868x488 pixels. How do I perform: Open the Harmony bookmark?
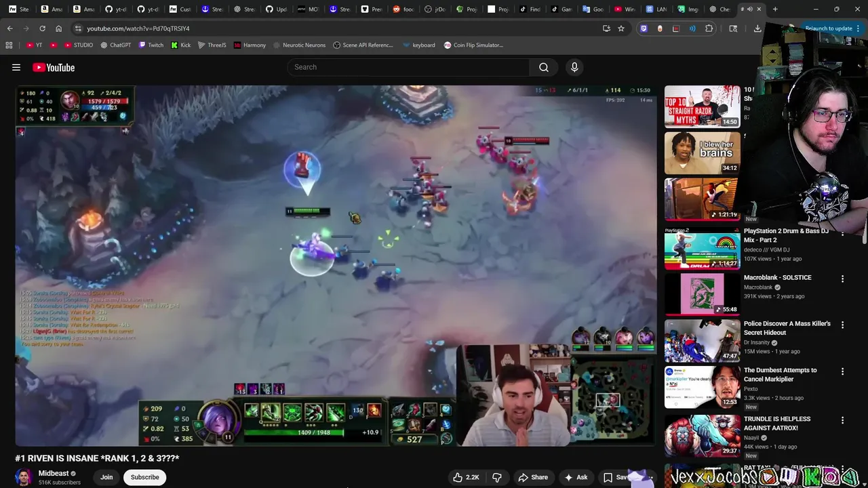point(250,45)
